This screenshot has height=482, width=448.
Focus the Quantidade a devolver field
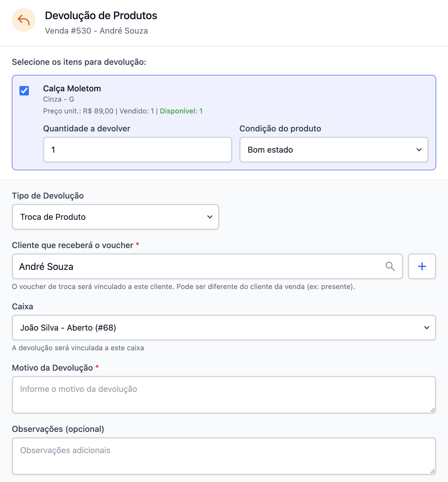(137, 150)
